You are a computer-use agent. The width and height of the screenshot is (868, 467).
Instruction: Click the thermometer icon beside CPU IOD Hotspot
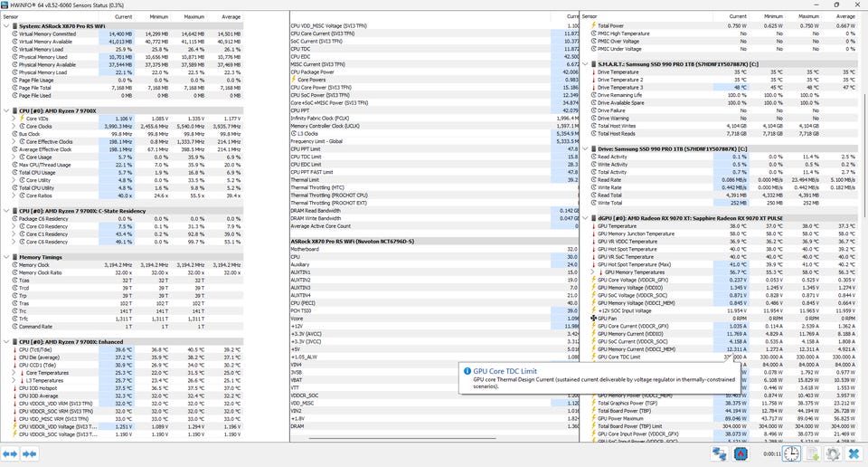point(15,387)
